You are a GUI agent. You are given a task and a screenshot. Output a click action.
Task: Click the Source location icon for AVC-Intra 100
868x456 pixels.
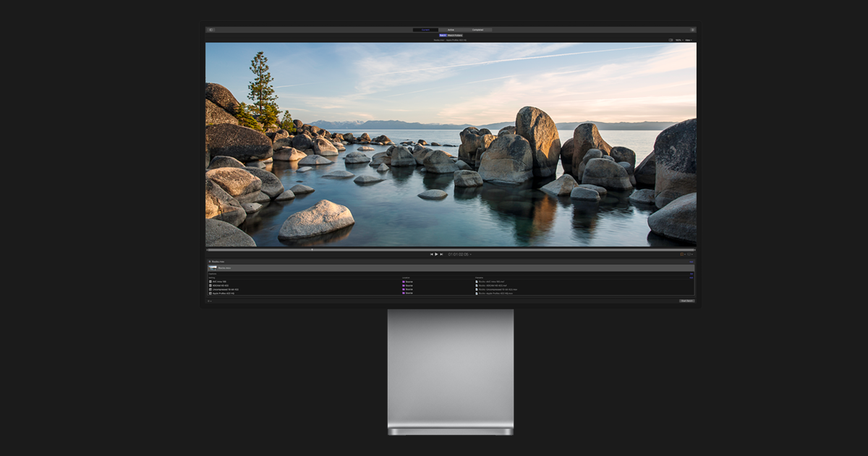click(405, 281)
